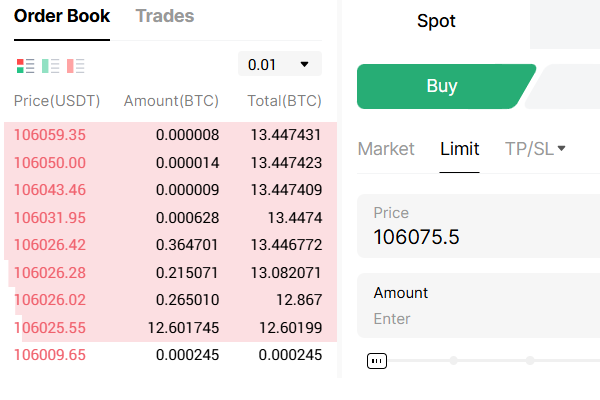This screenshot has width=600, height=400.
Task: Choose the Limit order type
Action: point(459,149)
